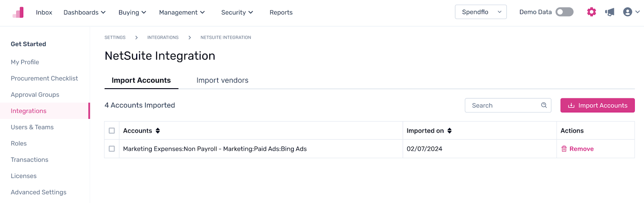Open Licenses in the sidebar
The image size is (644, 203).
pyautogui.click(x=24, y=176)
